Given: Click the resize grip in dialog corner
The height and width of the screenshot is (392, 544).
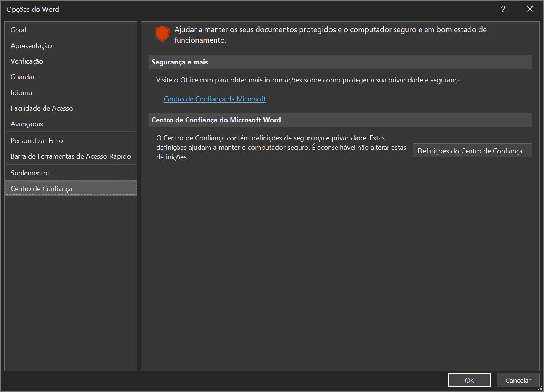Looking at the screenshot, I should click(540, 388).
